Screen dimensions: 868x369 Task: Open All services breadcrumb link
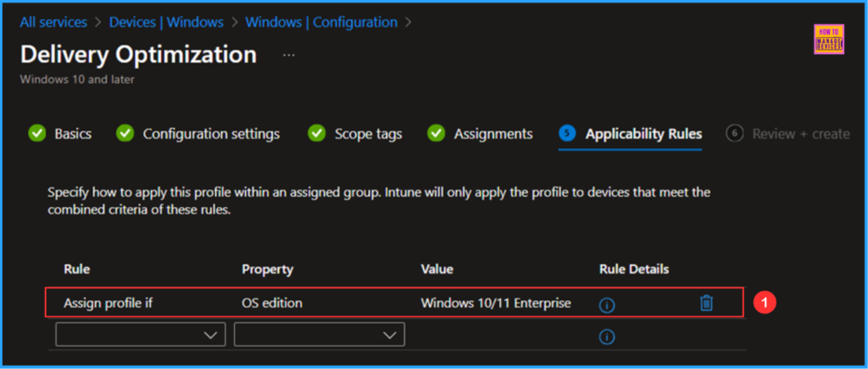click(x=53, y=22)
